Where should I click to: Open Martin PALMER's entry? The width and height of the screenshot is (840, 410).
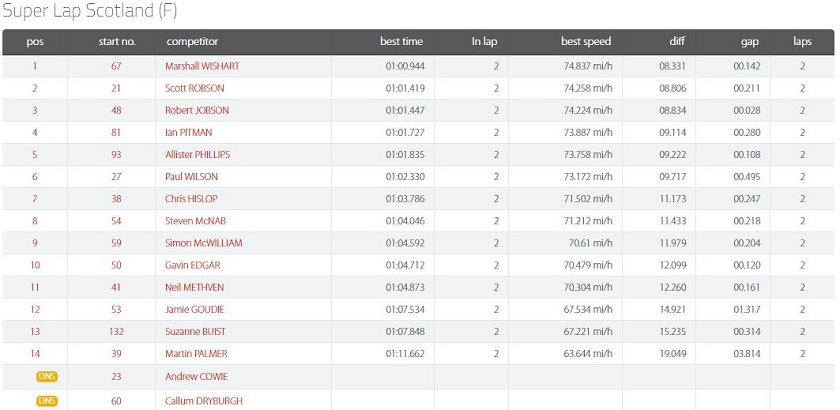click(x=197, y=354)
